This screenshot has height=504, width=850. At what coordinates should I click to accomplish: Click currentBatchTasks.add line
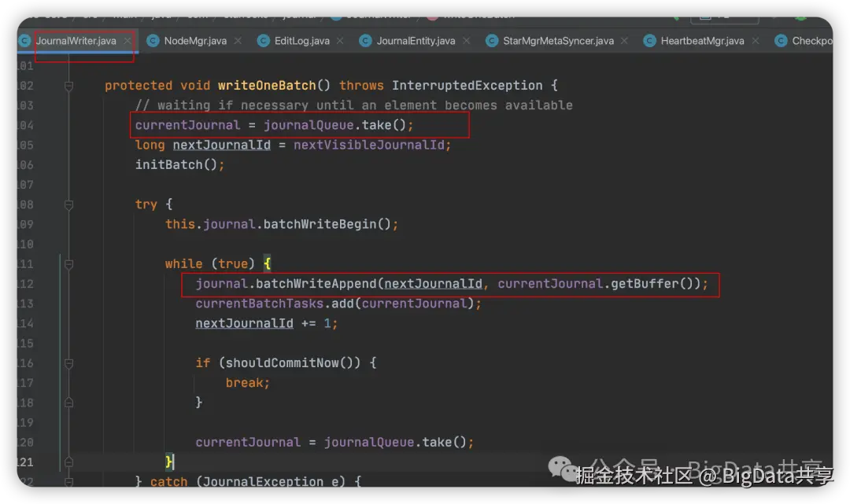coord(338,304)
